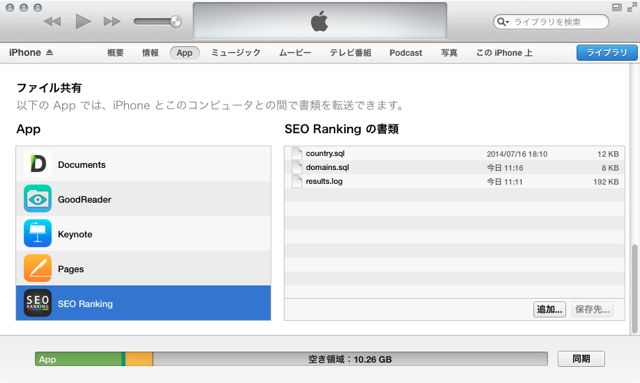This screenshot has width=640, height=383.
Task: Select the Pages app icon
Action: (x=38, y=268)
